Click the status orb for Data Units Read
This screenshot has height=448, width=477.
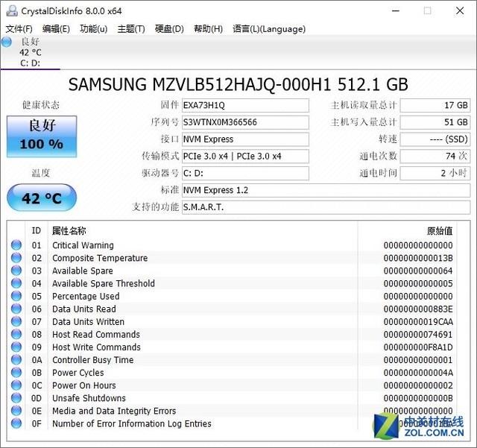[x=16, y=309]
